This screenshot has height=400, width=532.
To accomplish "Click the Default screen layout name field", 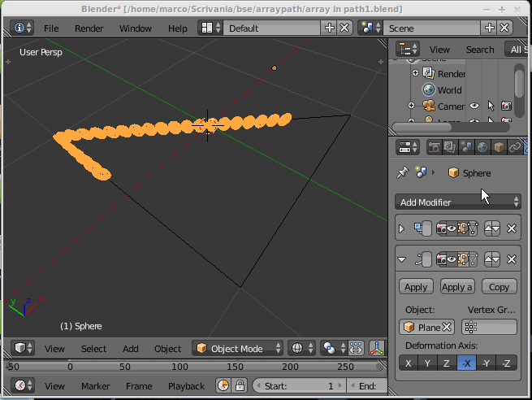I will point(271,28).
